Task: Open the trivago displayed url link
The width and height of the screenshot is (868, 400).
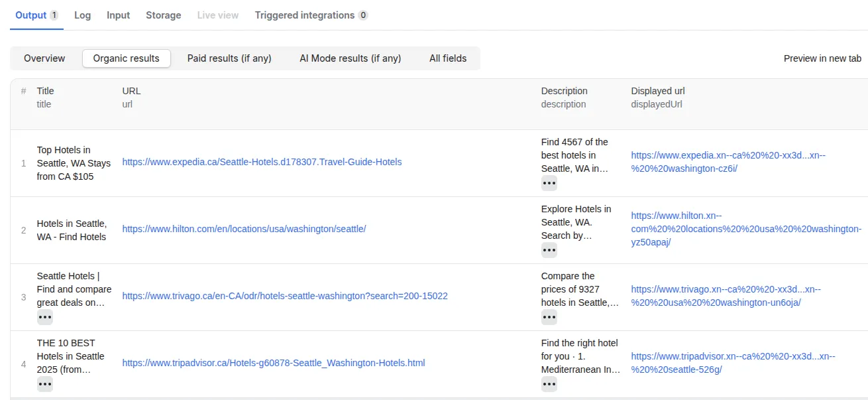Action: pos(726,296)
